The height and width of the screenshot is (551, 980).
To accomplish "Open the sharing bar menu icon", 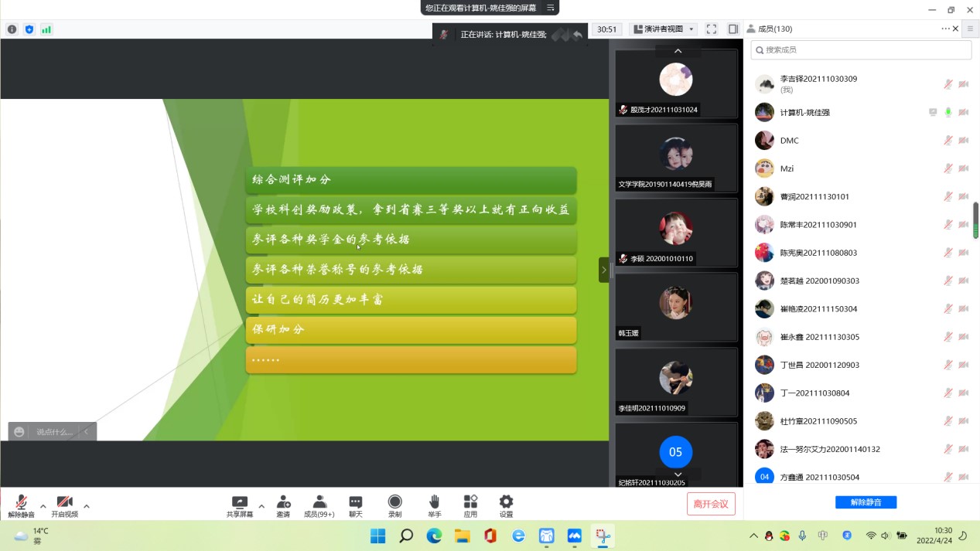I will (551, 8).
